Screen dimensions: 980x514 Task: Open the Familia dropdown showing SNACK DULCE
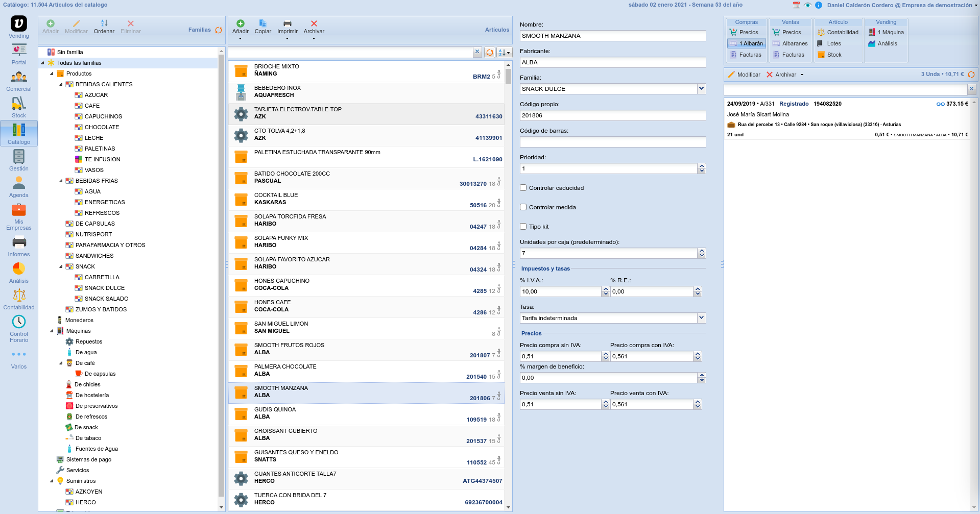point(701,89)
